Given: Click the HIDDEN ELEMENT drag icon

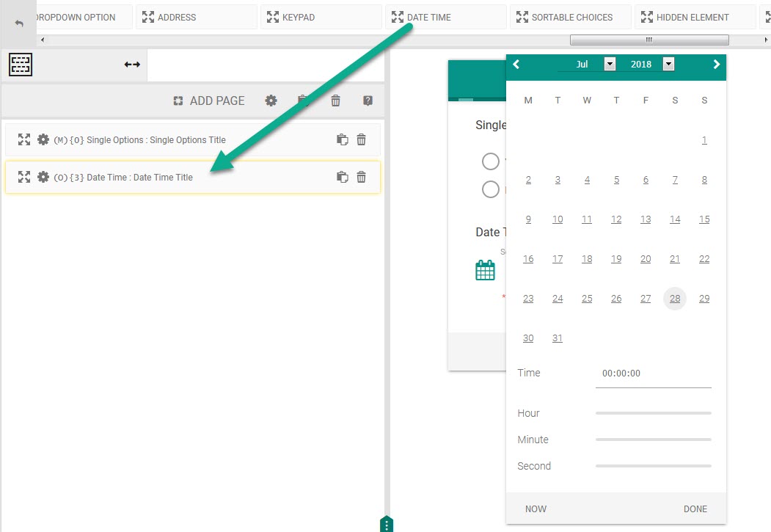Looking at the screenshot, I should coord(647,17).
